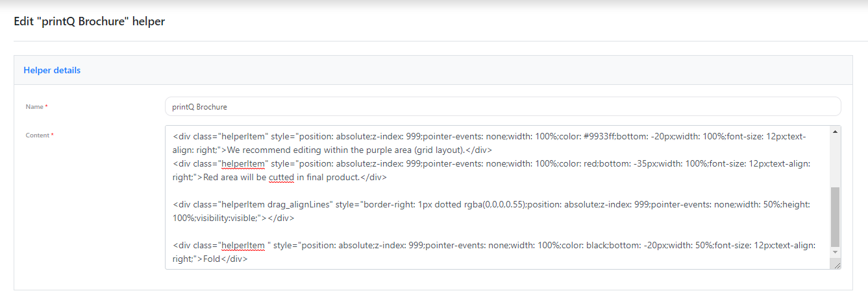Click the resize grip of the Content textarea
Image resolution: width=868 pixels, height=304 pixels.
[x=836, y=264]
